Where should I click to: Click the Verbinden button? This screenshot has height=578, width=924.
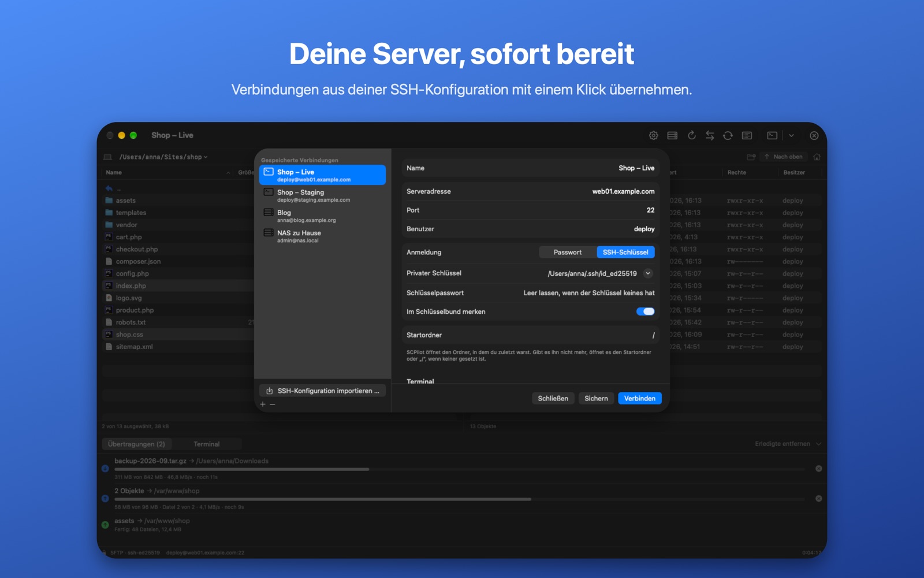pos(640,398)
